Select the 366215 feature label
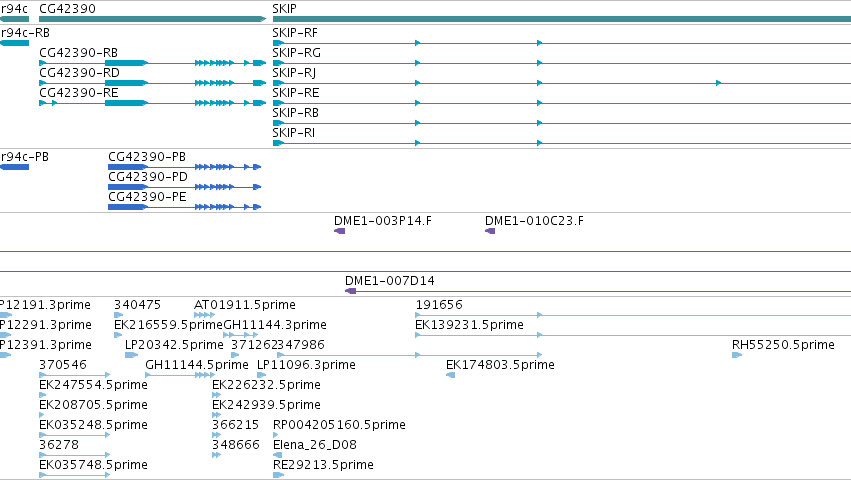The height and width of the screenshot is (480, 851). click(x=236, y=426)
